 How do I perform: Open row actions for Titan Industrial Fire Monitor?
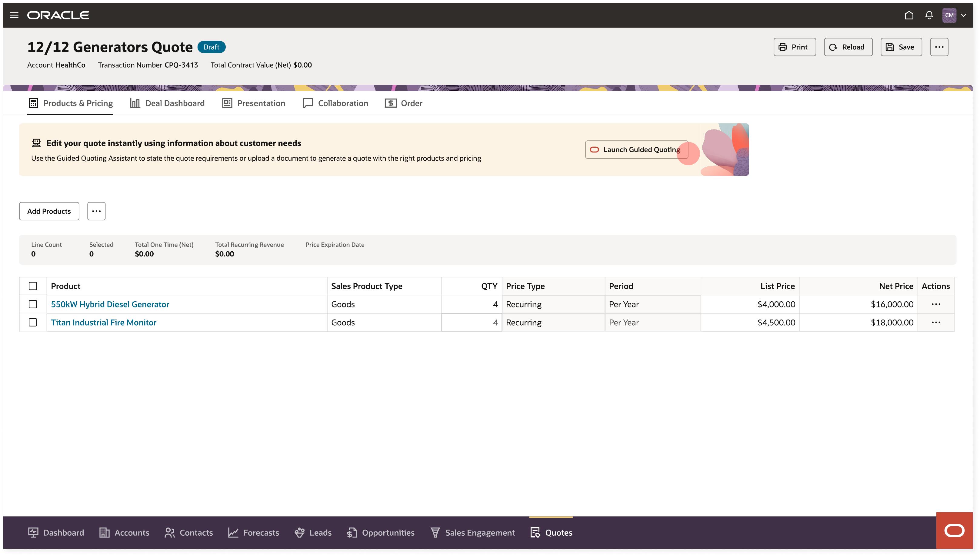936,322
